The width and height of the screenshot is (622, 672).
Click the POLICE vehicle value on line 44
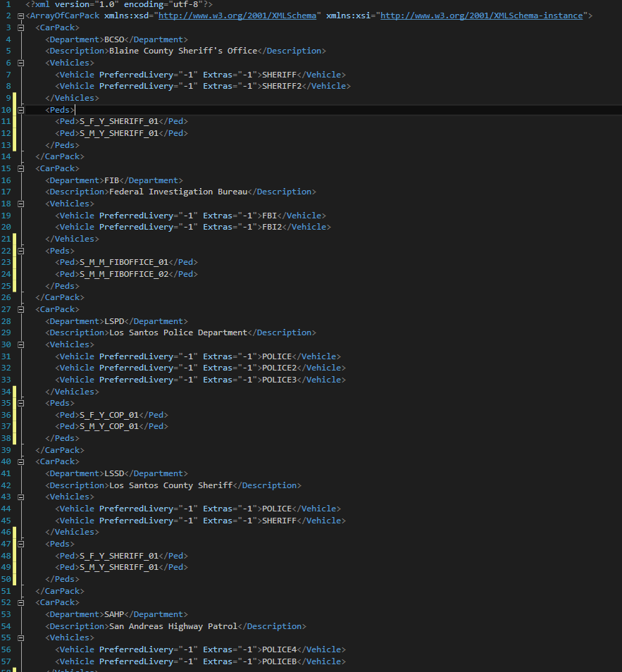tap(277, 509)
